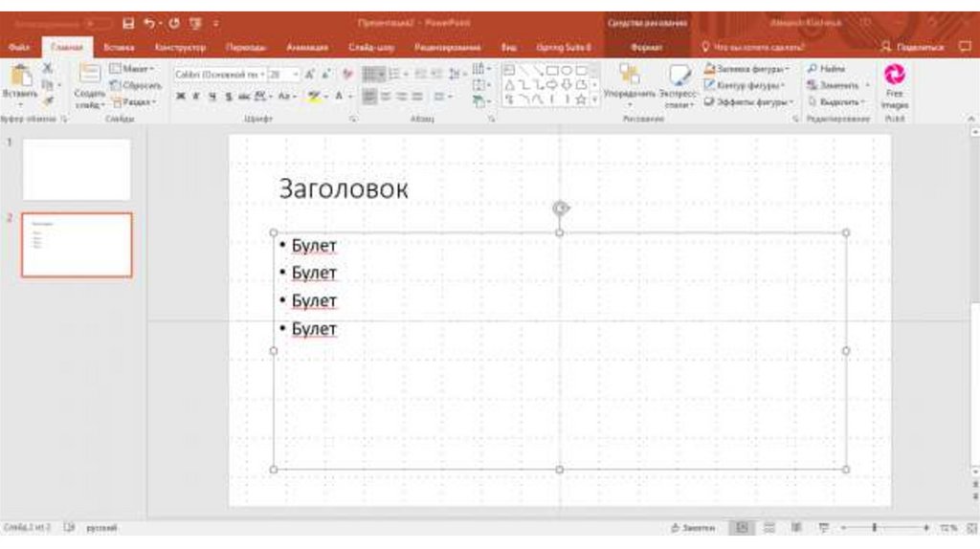This screenshot has height=549, width=980.
Task: Clear all formatting eraser icon
Action: click(347, 75)
